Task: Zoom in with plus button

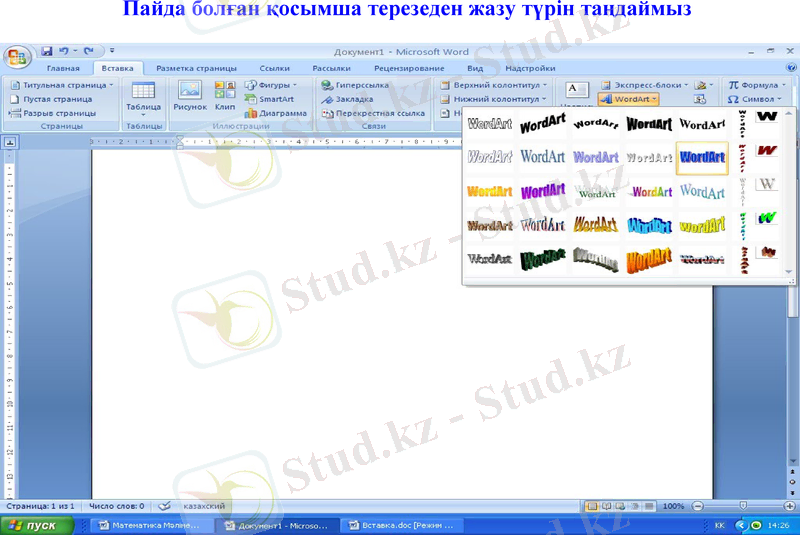Action: (x=789, y=506)
